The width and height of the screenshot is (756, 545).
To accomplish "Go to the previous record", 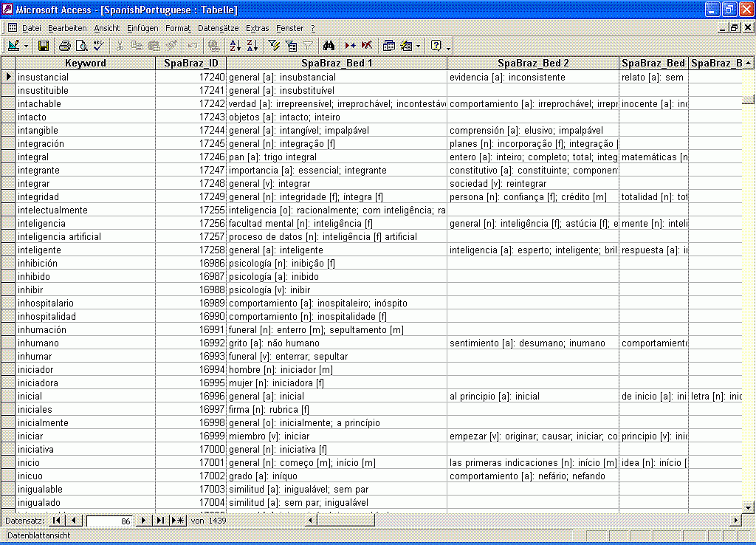I will (x=73, y=521).
